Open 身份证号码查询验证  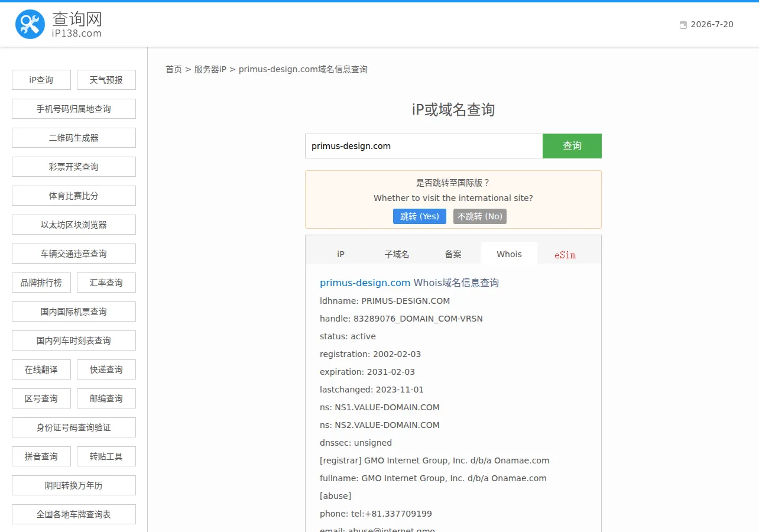[74, 427]
